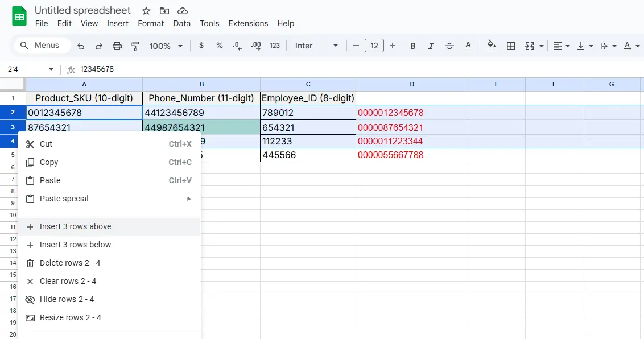Toggle strikethrough formatting

(449, 46)
